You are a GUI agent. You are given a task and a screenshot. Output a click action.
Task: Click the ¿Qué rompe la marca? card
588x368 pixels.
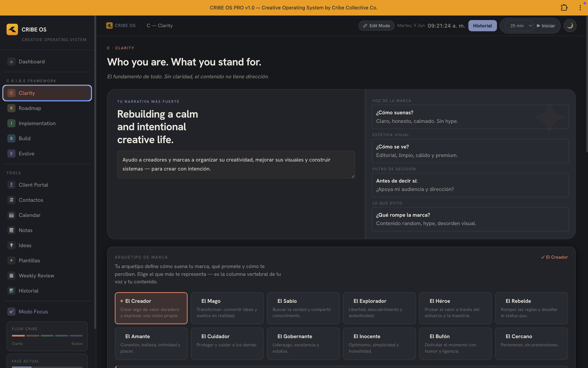[x=470, y=219]
